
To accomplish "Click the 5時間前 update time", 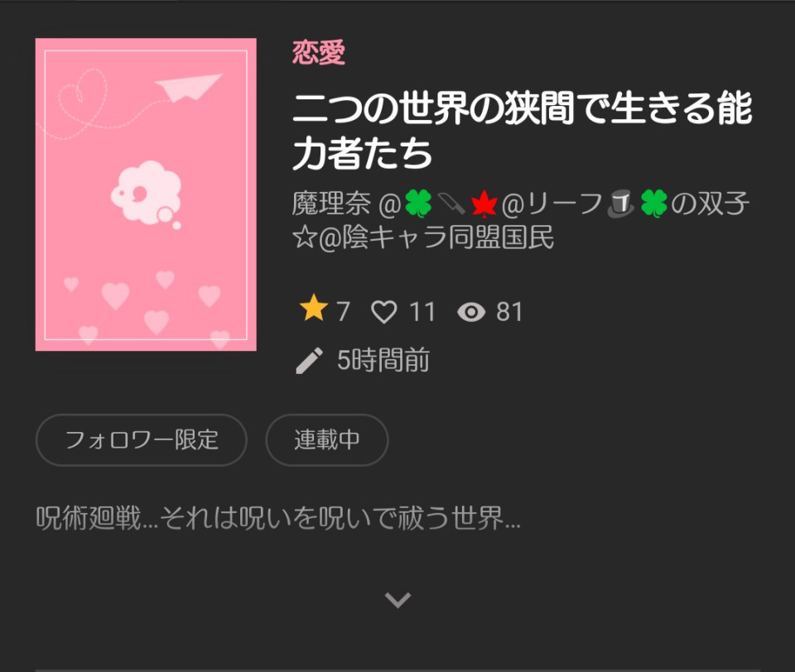I will 383,360.
